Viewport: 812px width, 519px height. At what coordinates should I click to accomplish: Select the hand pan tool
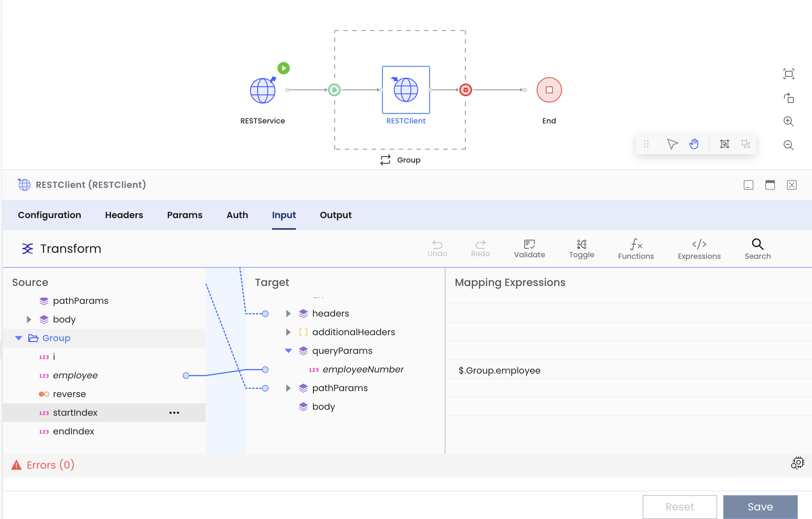tap(694, 144)
